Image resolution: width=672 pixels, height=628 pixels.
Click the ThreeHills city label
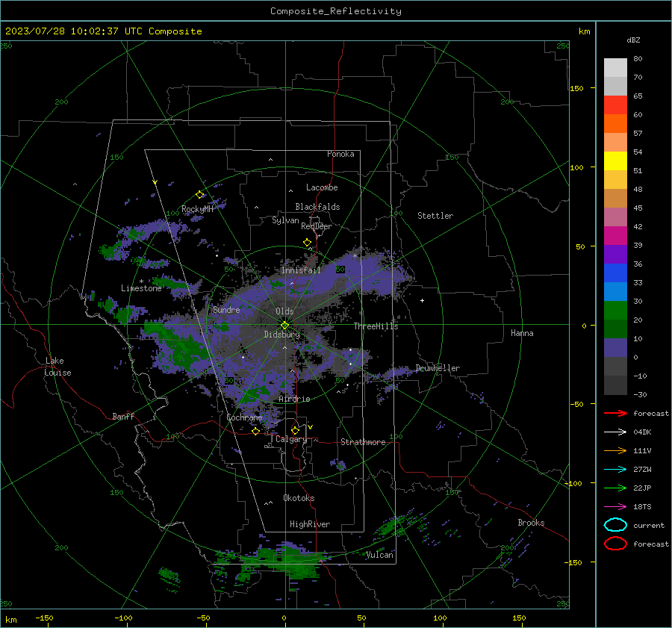click(376, 326)
